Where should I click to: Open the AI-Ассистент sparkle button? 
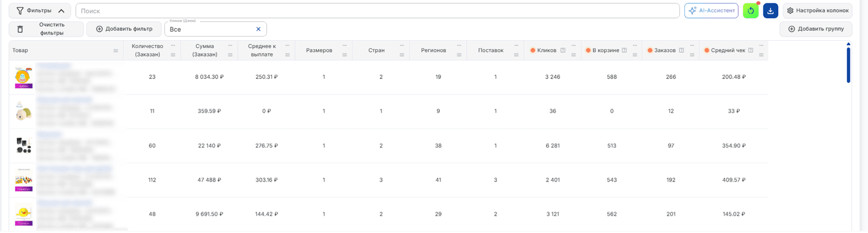click(711, 11)
